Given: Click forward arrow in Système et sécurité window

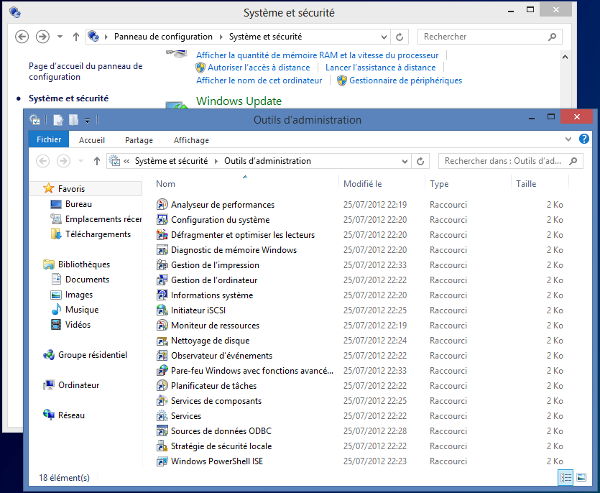Looking at the screenshot, I should coord(42,37).
